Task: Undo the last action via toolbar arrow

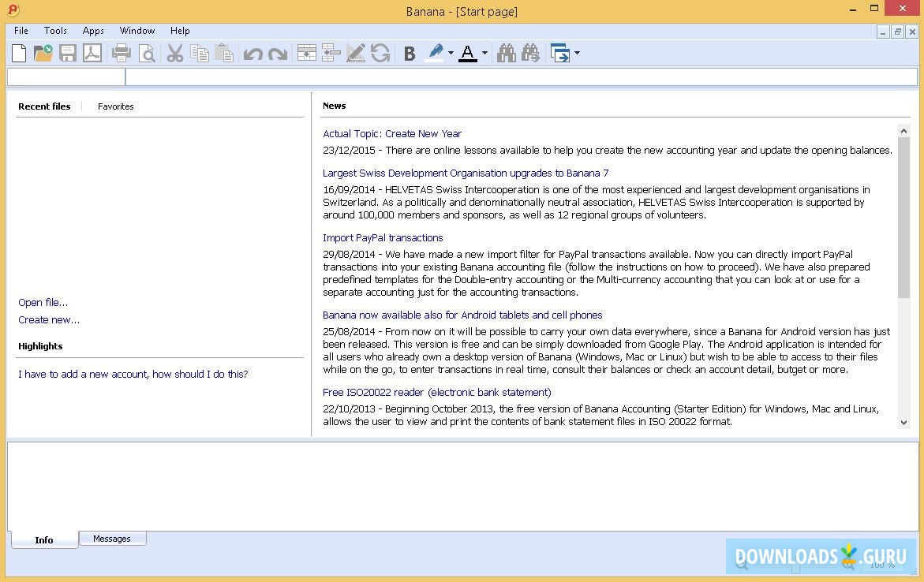Action: 253,54
